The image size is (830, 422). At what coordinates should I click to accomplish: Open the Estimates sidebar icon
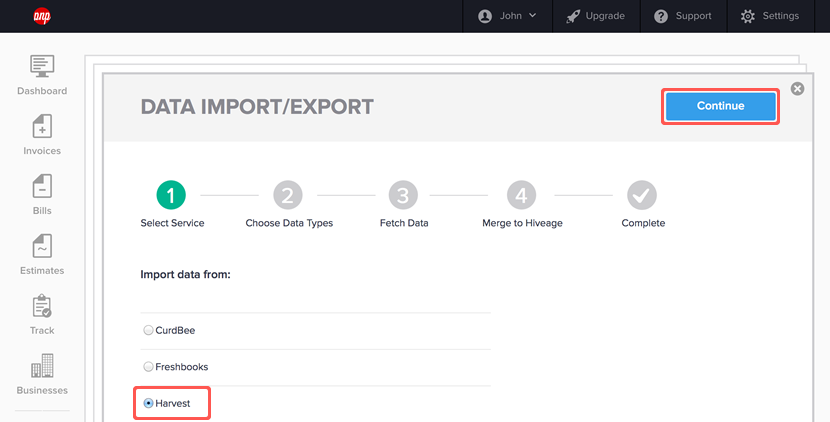(42, 246)
